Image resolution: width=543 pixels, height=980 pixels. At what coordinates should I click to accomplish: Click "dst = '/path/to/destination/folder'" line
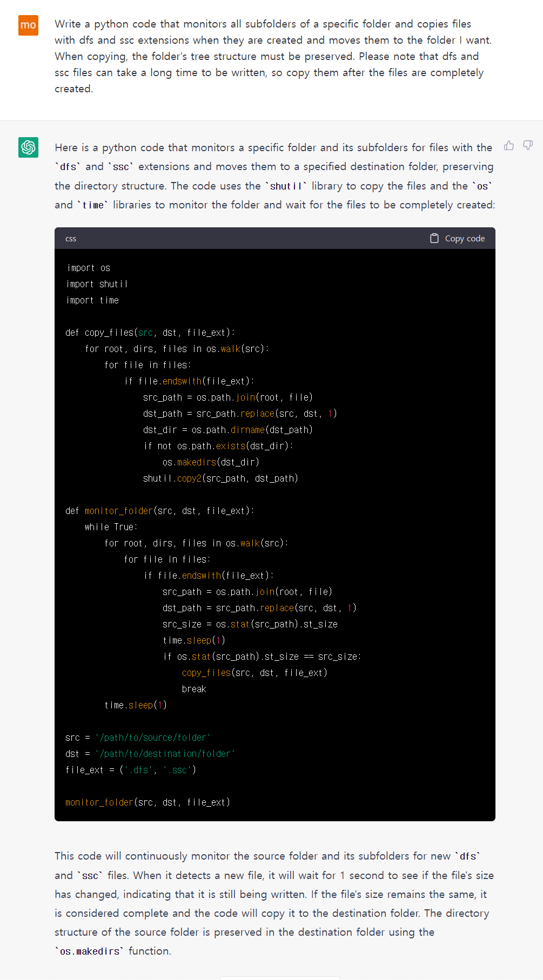click(150, 754)
